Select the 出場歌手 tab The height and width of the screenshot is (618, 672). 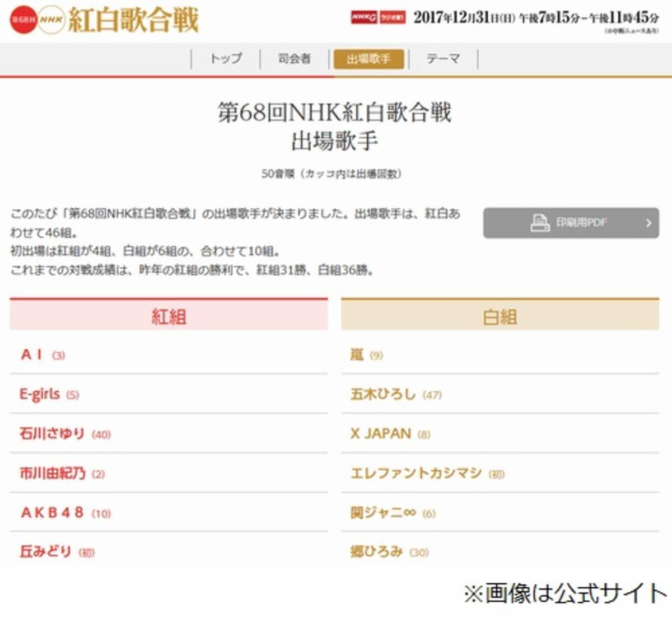point(368,59)
